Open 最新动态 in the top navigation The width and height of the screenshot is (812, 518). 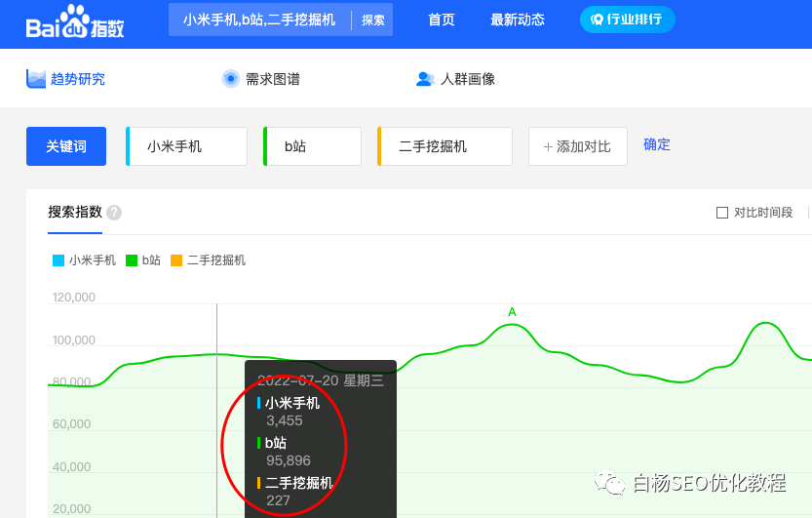[x=518, y=20]
